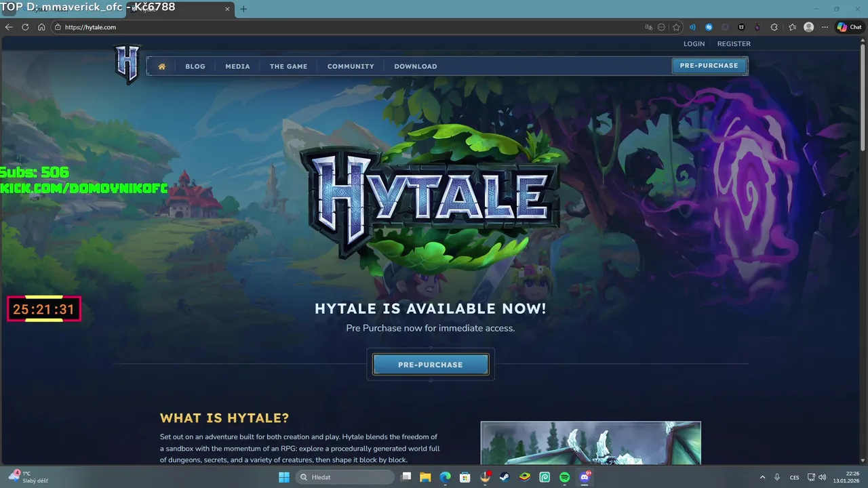Click the browser home button
Screen dimensions: 868x488
coord(41,27)
